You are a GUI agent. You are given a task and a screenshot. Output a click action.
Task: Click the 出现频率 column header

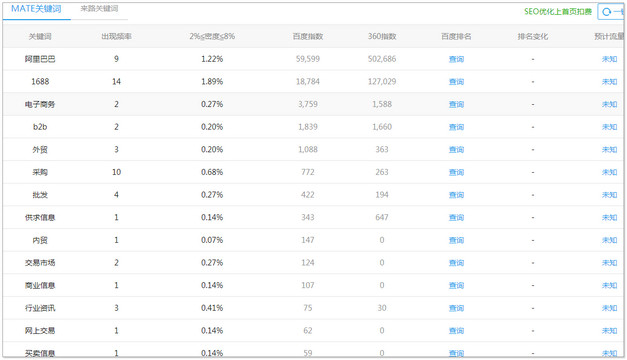(x=116, y=36)
